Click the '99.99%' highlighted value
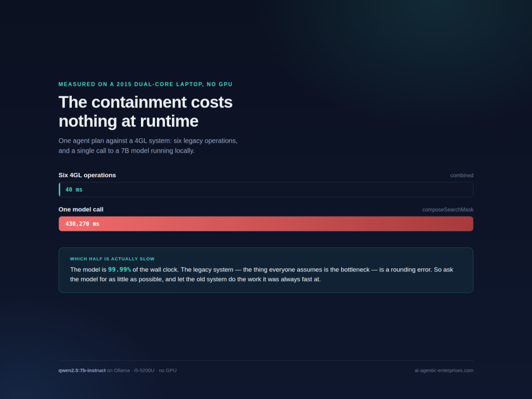Viewport: 532px width, 399px height. (119, 269)
